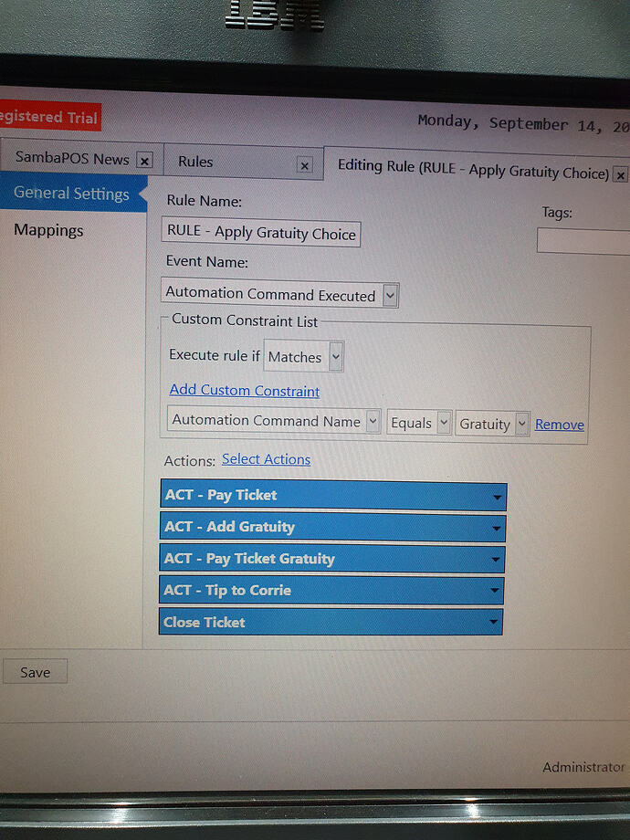This screenshot has height=840, width=630.
Task: Click the Select Actions link
Action: (x=267, y=459)
